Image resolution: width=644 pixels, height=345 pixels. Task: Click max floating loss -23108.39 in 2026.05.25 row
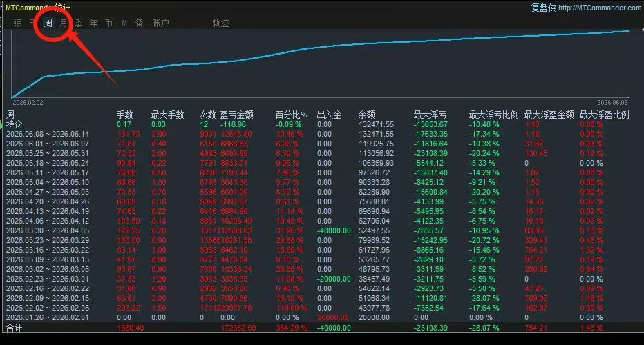tap(430, 153)
